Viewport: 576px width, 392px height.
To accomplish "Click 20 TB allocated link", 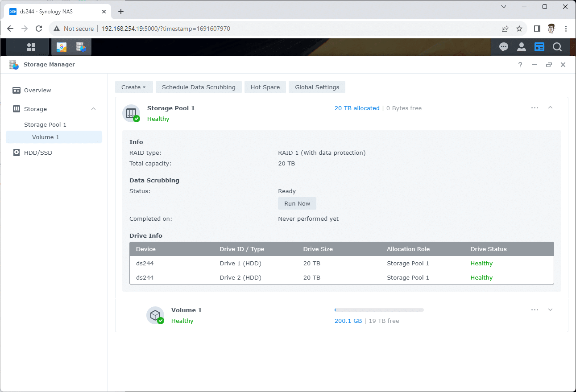I will (357, 108).
